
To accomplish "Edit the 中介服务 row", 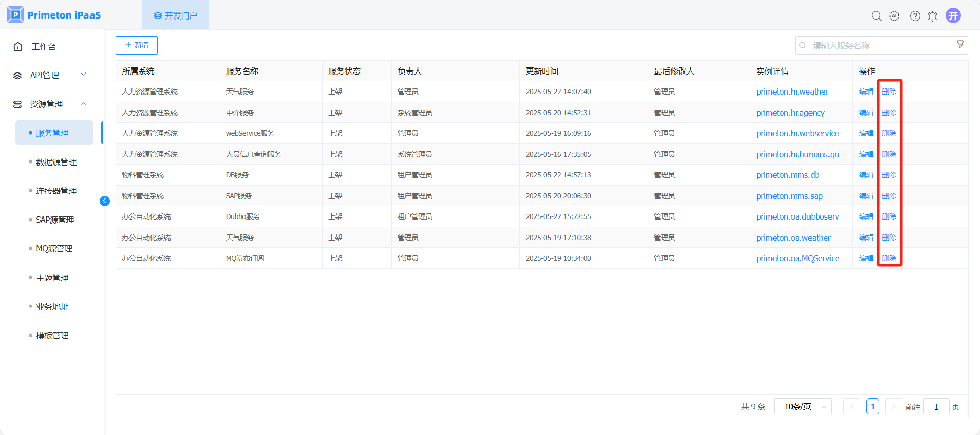I will (866, 113).
